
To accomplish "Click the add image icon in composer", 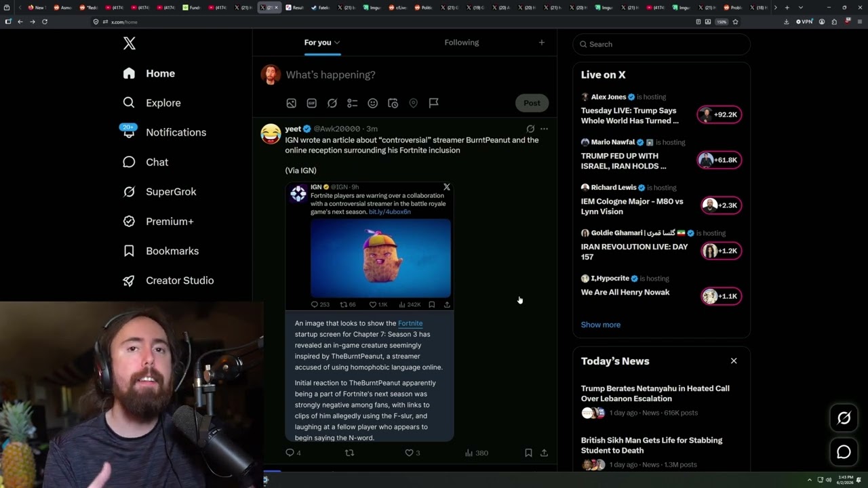I will click(x=291, y=103).
